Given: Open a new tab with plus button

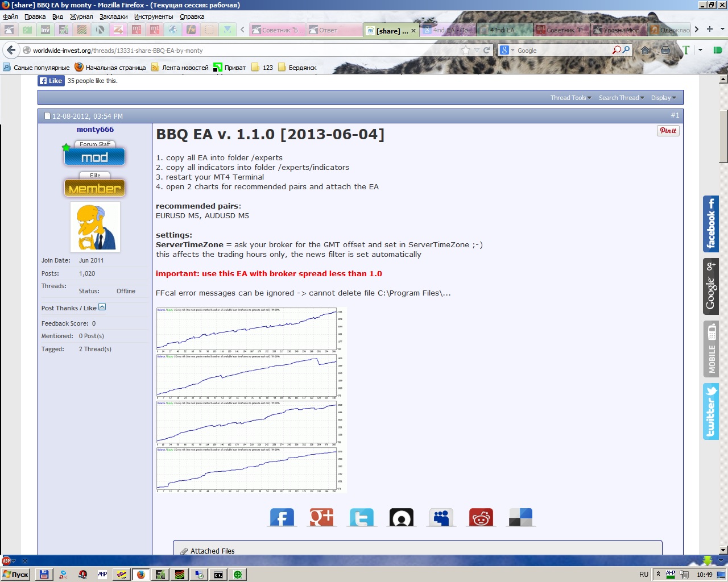Looking at the screenshot, I should point(710,29).
